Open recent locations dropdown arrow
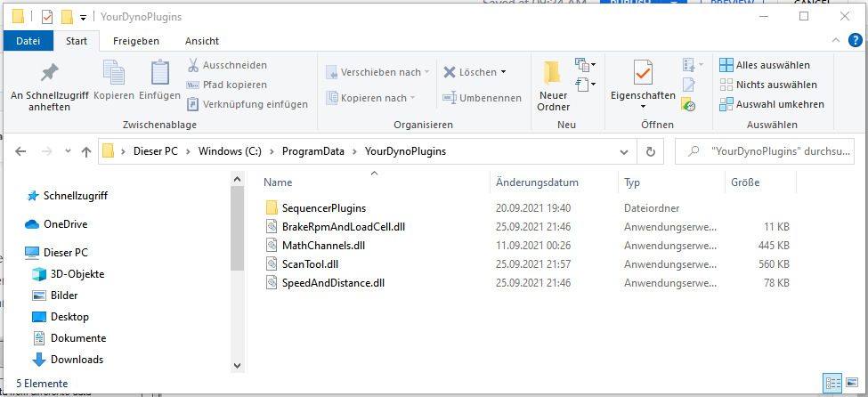Screen dimensions: 868x397 68,151
